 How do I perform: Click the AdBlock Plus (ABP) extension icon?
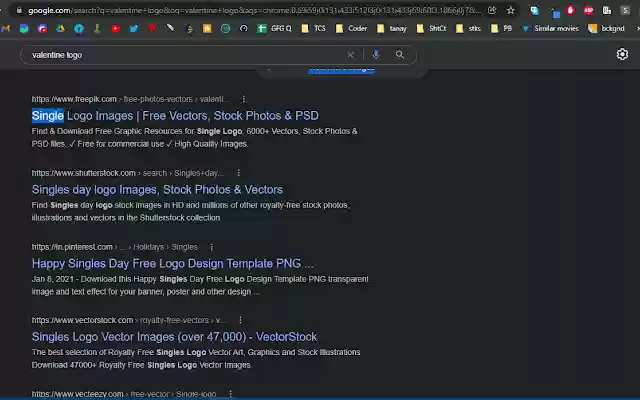589,11
